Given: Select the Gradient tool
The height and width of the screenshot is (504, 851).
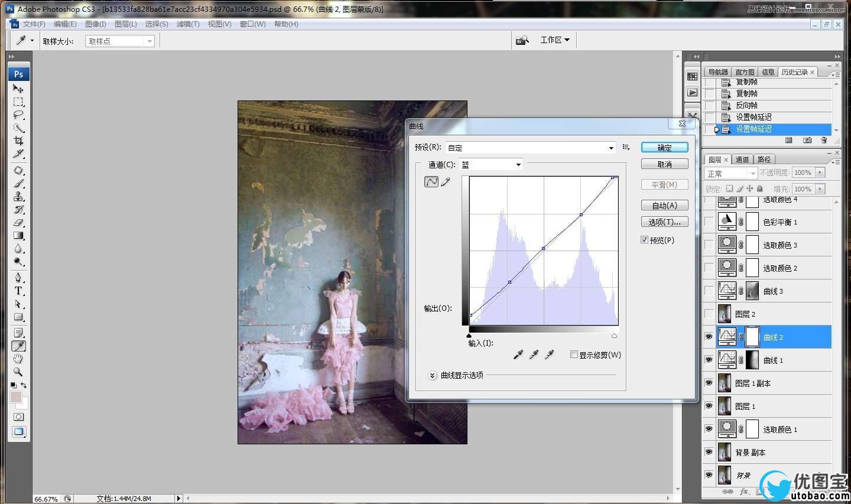Looking at the screenshot, I should point(18,235).
